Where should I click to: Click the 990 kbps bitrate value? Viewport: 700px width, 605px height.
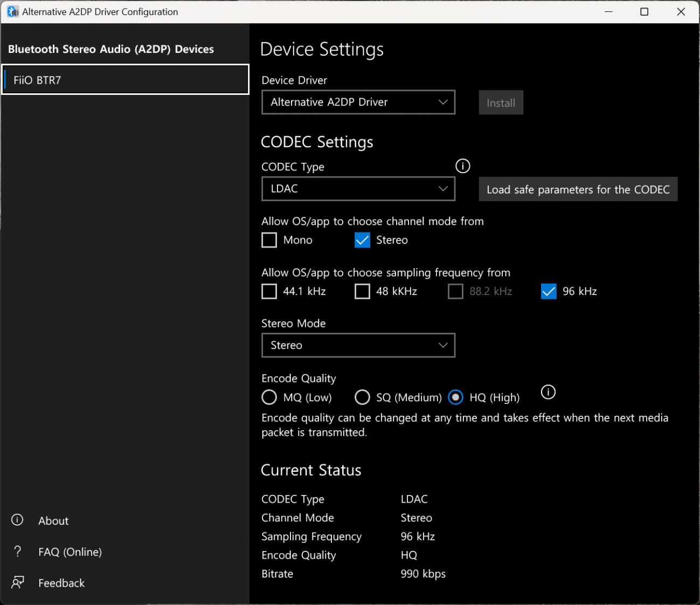(423, 574)
